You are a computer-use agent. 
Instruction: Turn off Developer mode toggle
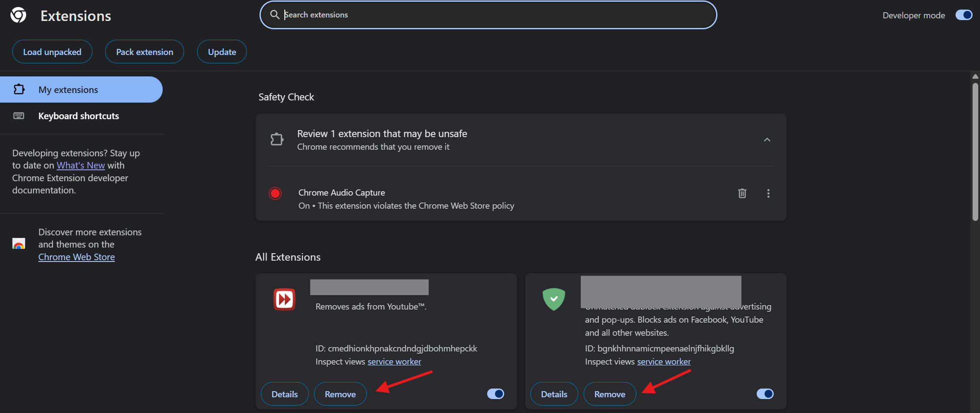click(x=963, y=15)
